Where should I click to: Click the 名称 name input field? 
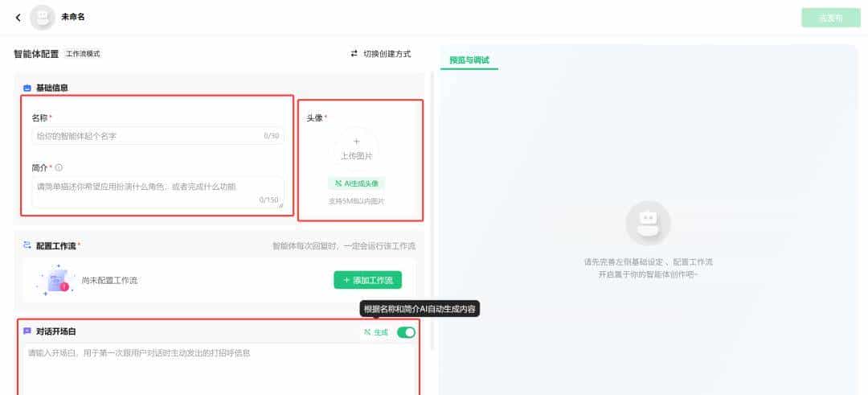click(x=158, y=136)
